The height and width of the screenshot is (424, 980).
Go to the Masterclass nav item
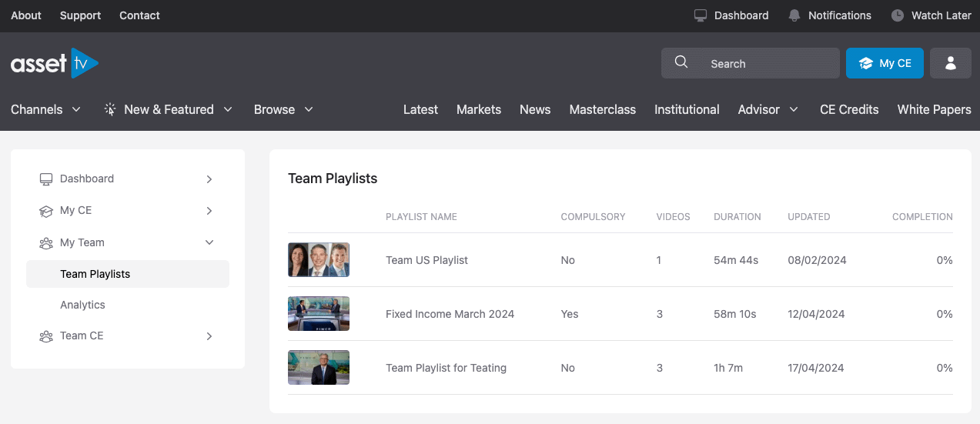coord(602,109)
